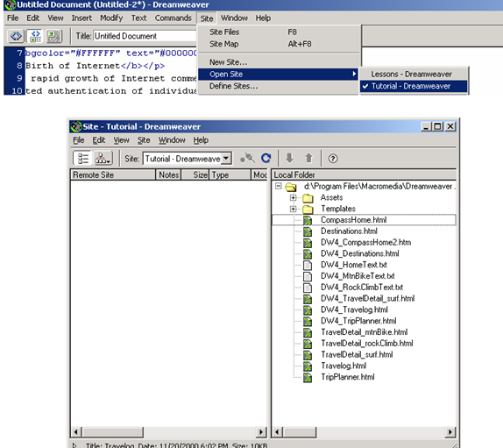Open the Text menu in main window
The width and height of the screenshot is (503, 448).
tap(138, 18)
